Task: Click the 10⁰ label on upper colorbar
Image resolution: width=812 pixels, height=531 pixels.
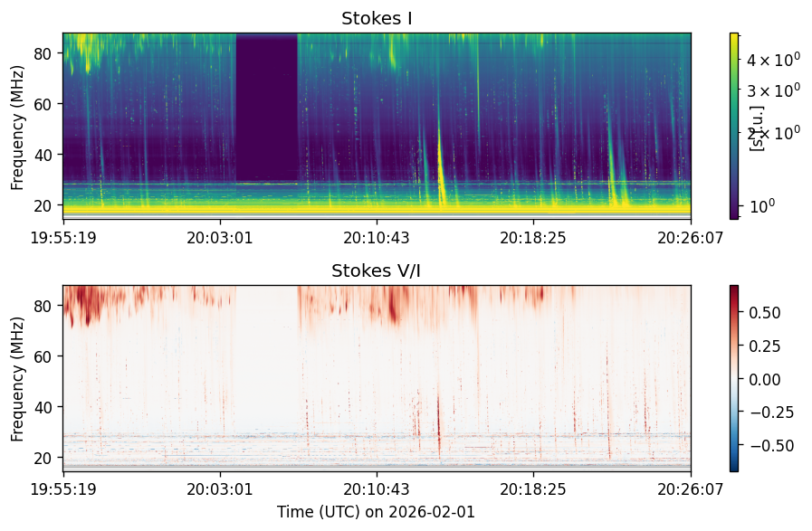Action: [763, 206]
